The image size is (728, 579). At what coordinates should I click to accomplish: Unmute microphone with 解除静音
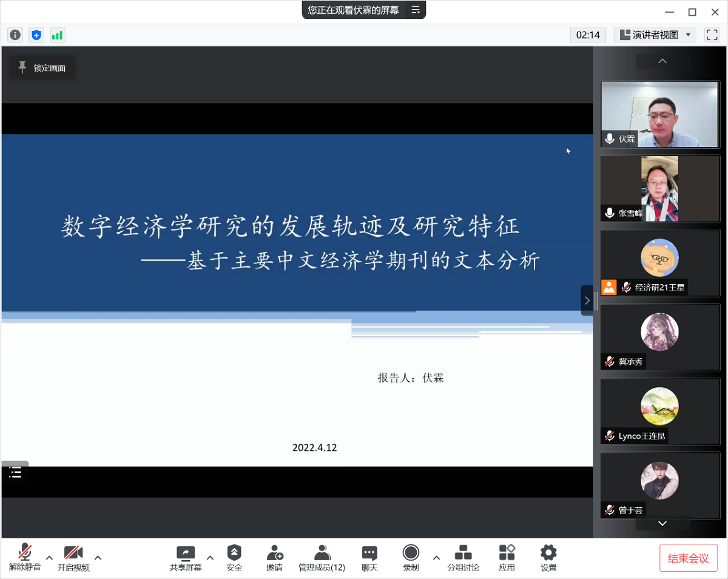pos(25,557)
